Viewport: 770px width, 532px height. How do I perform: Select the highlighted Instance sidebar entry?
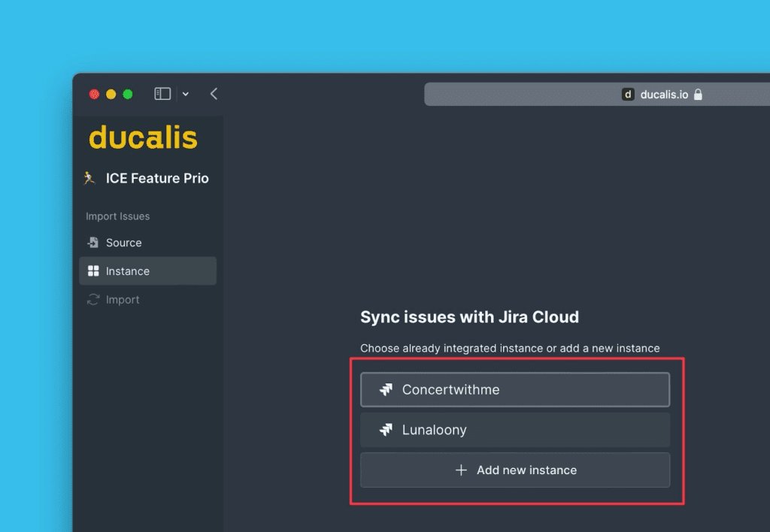147,271
